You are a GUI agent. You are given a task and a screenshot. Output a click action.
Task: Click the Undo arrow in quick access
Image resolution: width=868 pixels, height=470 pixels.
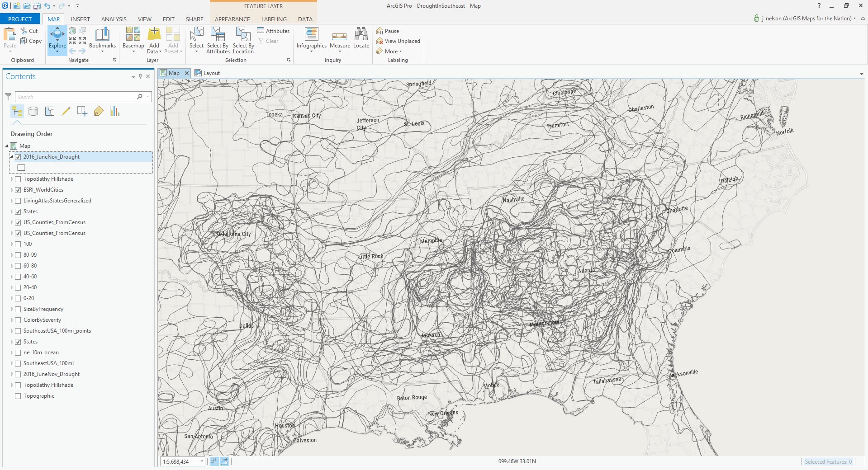(47, 6)
